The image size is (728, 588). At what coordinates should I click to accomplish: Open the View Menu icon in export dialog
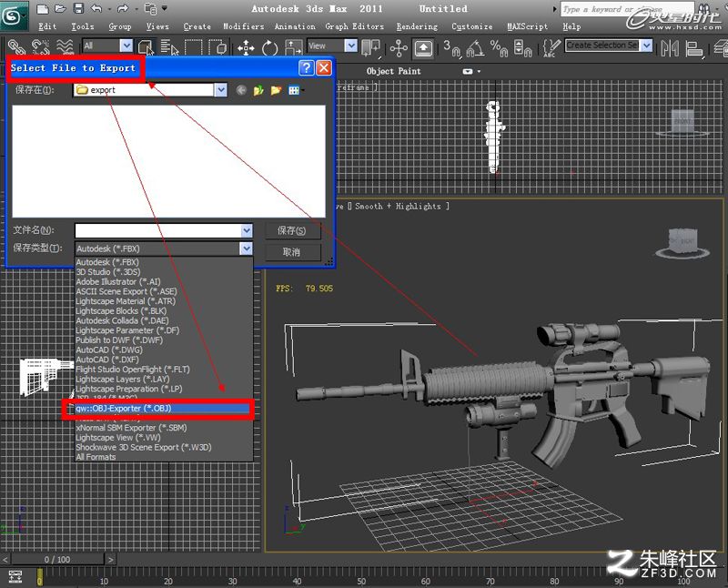[x=295, y=89]
